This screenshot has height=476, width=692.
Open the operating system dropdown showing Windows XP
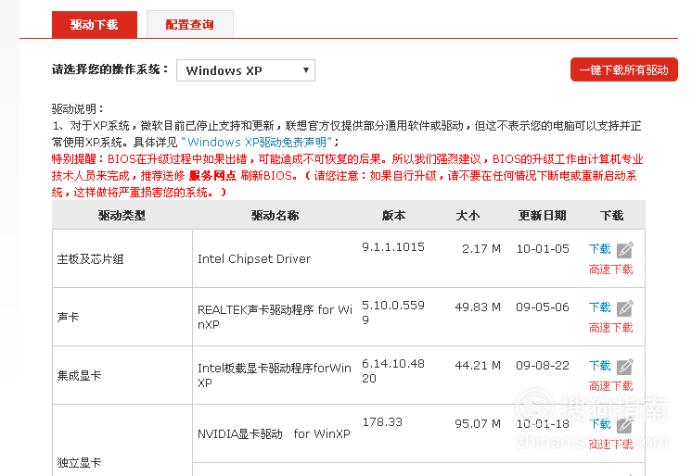pos(245,70)
